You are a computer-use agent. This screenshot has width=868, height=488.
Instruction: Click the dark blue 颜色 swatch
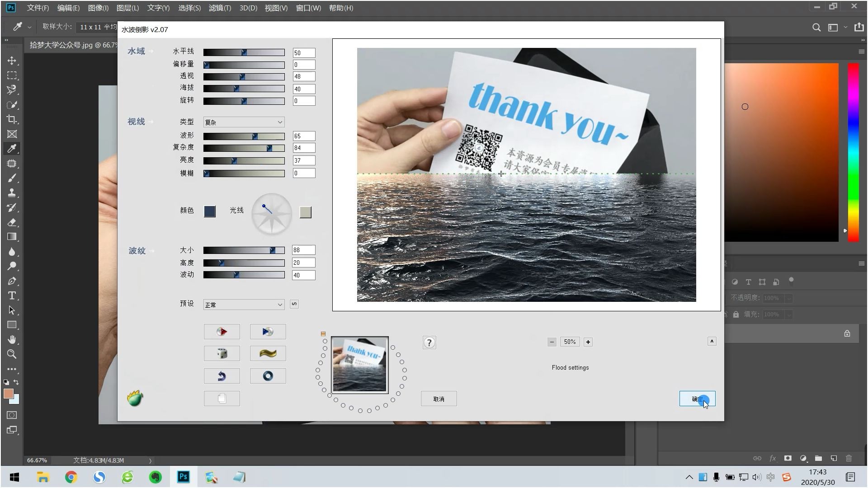210,211
